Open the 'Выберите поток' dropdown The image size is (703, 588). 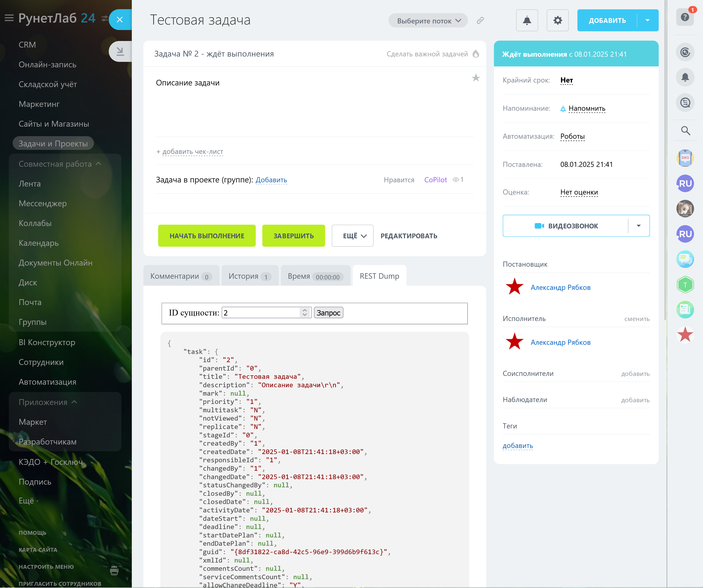pos(428,21)
